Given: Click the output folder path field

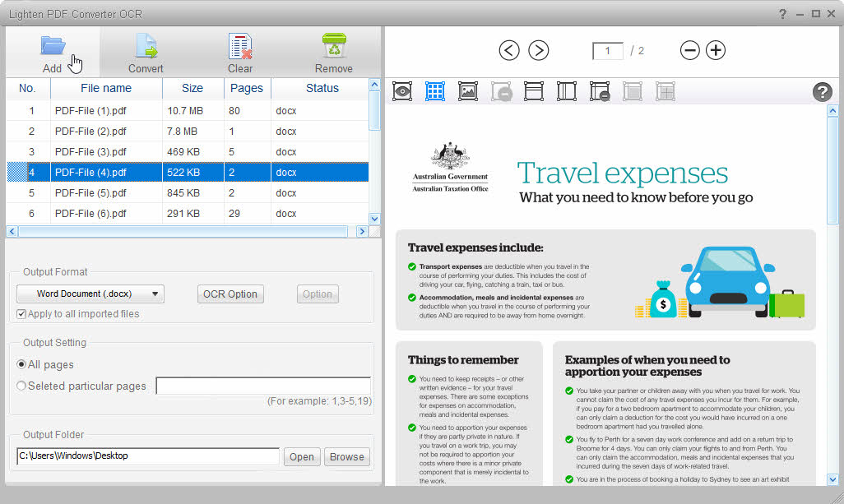Looking at the screenshot, I should 148,456.
